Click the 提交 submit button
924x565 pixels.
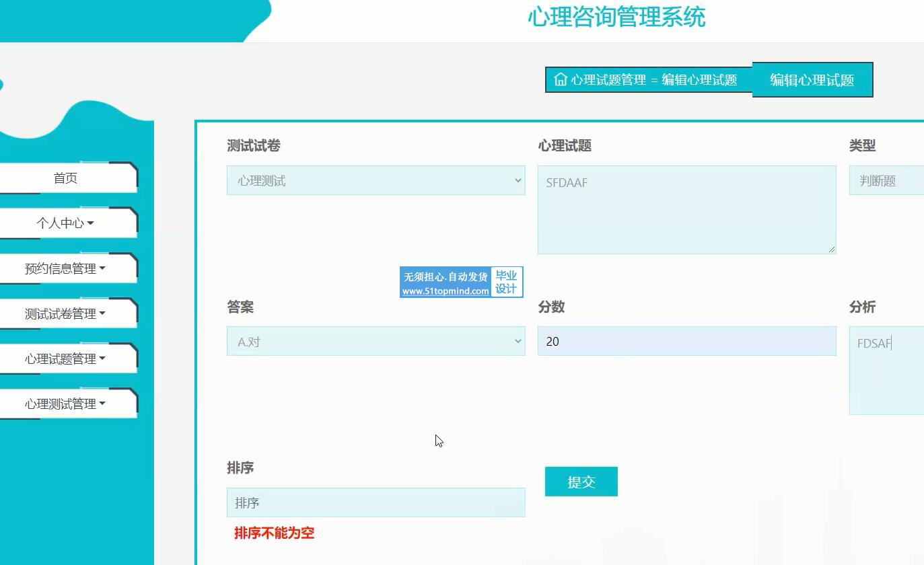tap(581, 482)
